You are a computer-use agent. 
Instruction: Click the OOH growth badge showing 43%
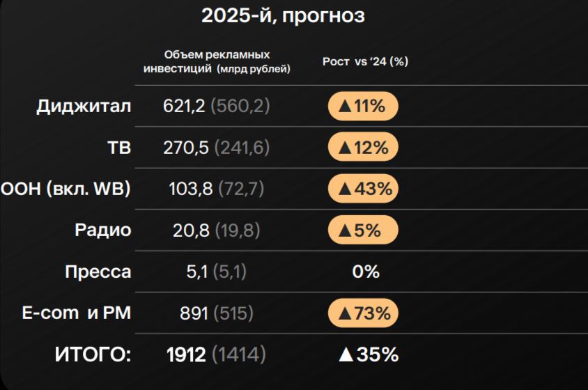pos(362,189)
